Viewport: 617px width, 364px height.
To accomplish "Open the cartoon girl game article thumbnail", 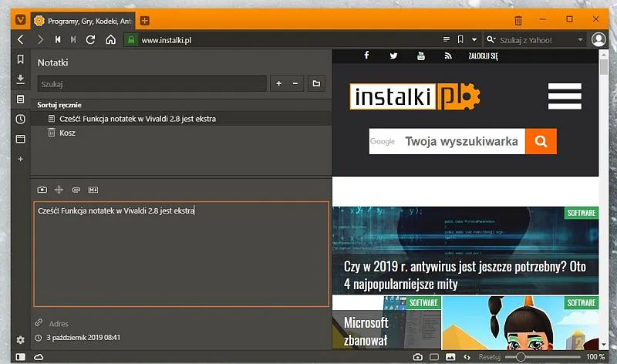I will [520, 322].
